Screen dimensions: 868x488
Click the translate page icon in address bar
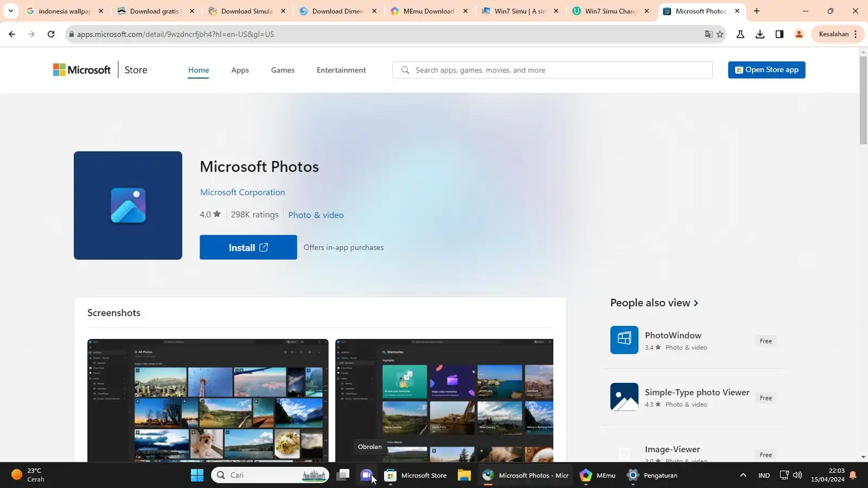(709, 34)
